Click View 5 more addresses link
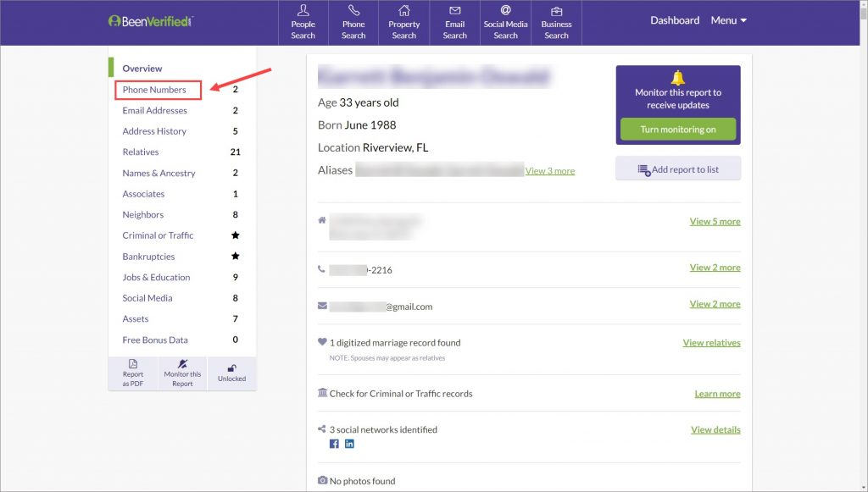868x492 pixels. (x=715, y=222)
